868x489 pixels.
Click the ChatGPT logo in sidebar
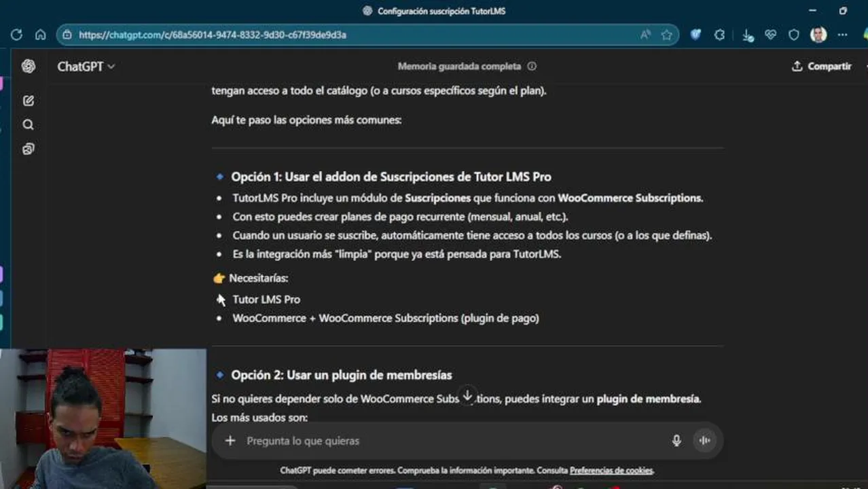pyautogui.click(x=28, y=66)
